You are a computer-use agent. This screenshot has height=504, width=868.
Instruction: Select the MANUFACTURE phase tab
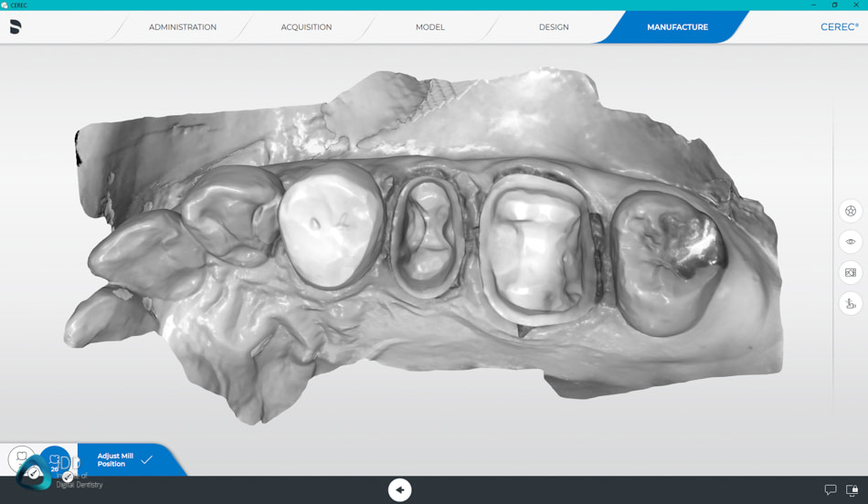pyautogui.click(x=677, y=27)
